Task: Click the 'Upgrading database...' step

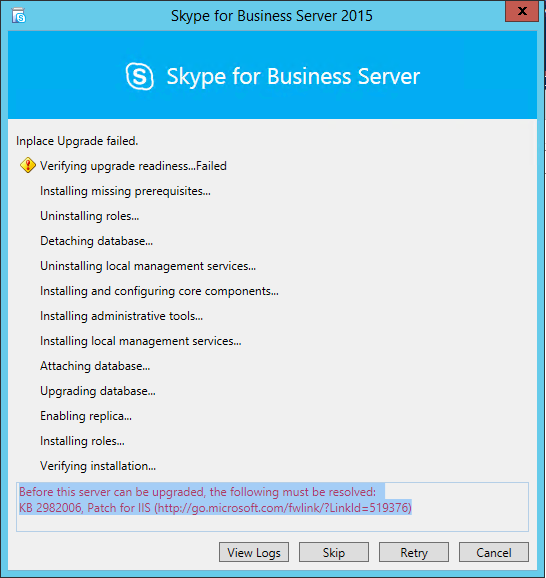Action: (98, 391)
